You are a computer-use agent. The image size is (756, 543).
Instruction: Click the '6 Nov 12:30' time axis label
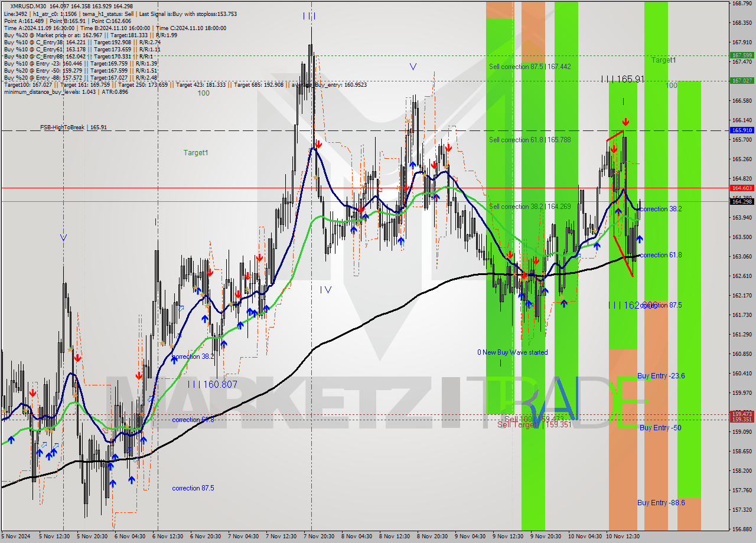(x=168, y=537)
